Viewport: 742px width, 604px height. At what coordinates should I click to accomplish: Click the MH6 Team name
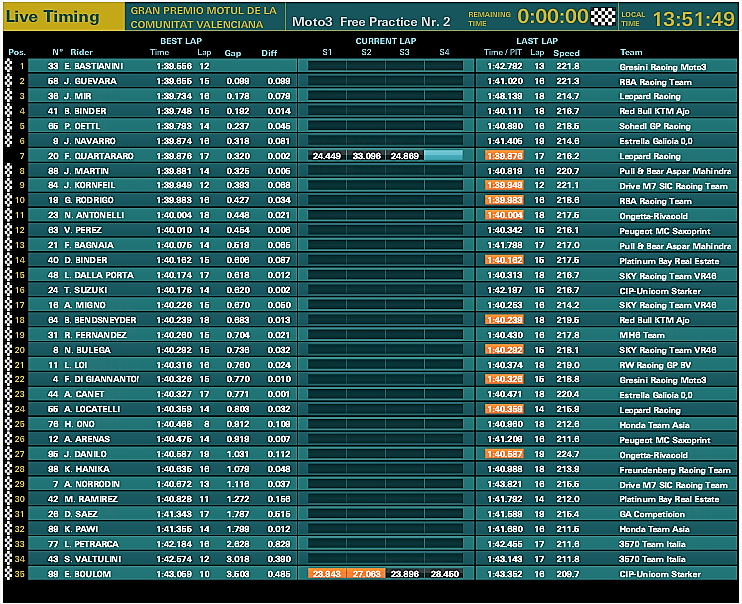[x=642, y=335]
